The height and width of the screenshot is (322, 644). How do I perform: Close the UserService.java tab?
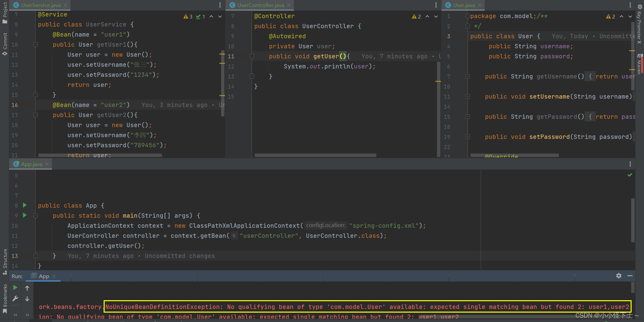pos(65,5)
